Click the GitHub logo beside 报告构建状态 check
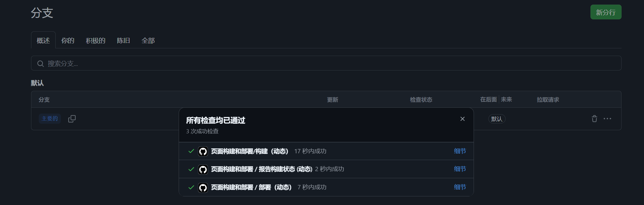 pos(203,169)
